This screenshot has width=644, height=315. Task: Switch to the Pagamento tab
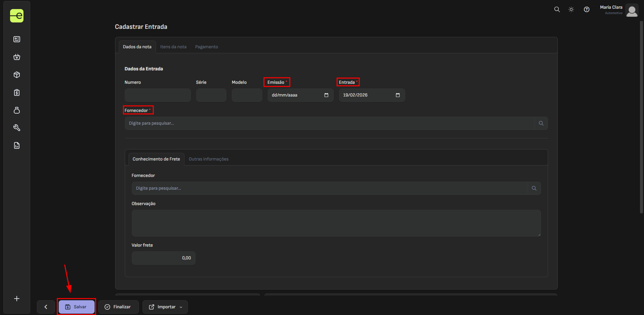click(x=207, y=47)
